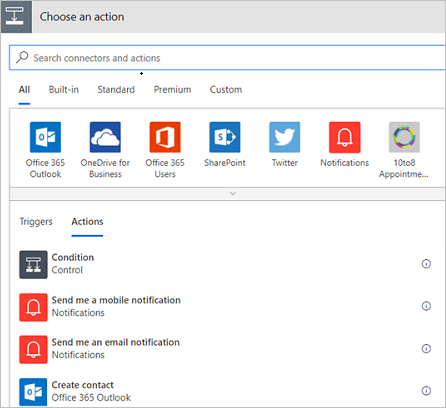Open the Premium connectors tab
Screen dimensions: 446x408
coord(172,90)
